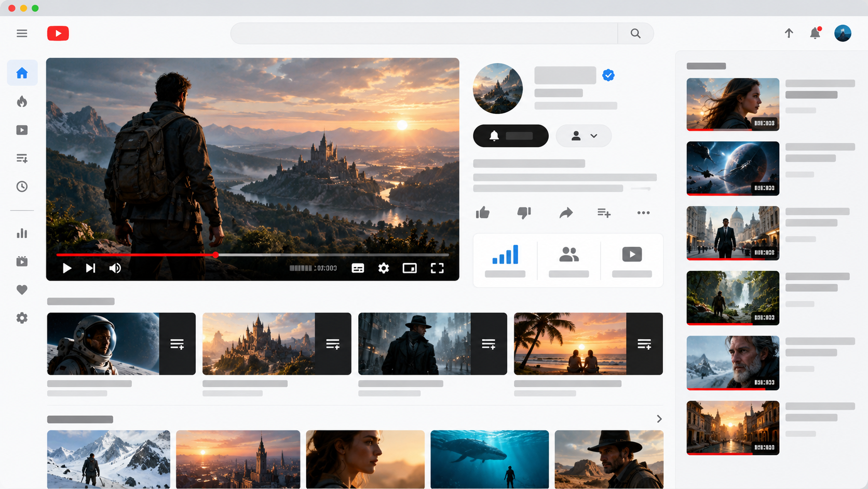
Task: Add beach sunset video to queue
Action: pos(644,344)
